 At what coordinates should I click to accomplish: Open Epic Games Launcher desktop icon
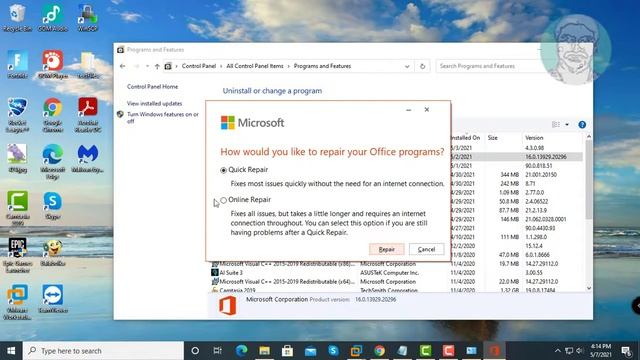coord(17,255)
